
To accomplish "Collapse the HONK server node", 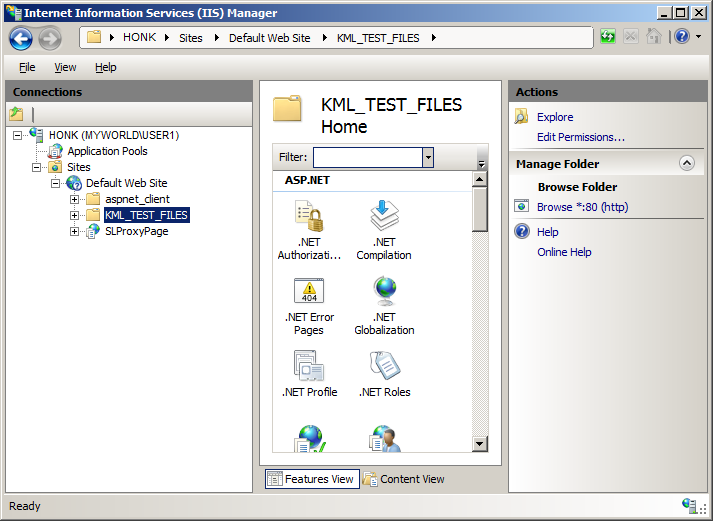I will 17,135.
